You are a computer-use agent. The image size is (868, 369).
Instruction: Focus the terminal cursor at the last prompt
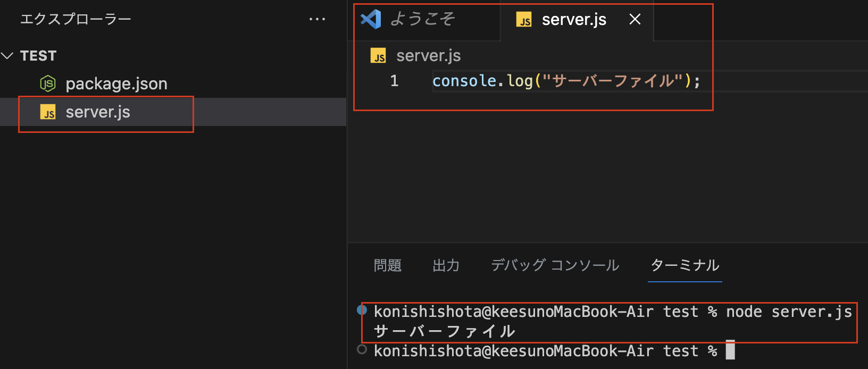tap(730, 350)
